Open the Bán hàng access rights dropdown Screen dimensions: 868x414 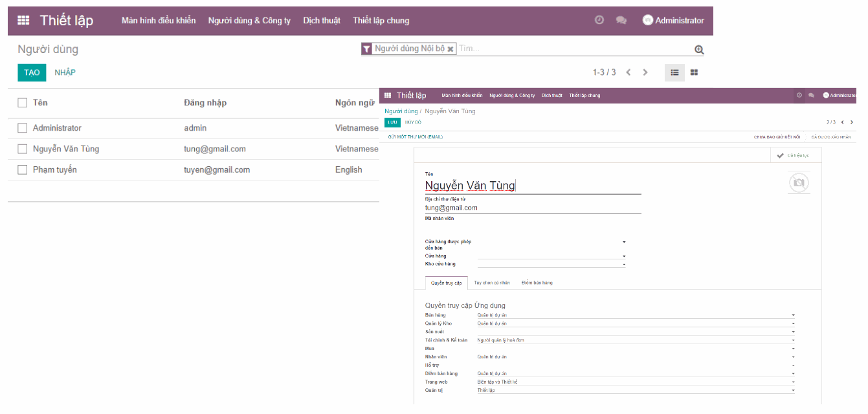tap(792, 315)
